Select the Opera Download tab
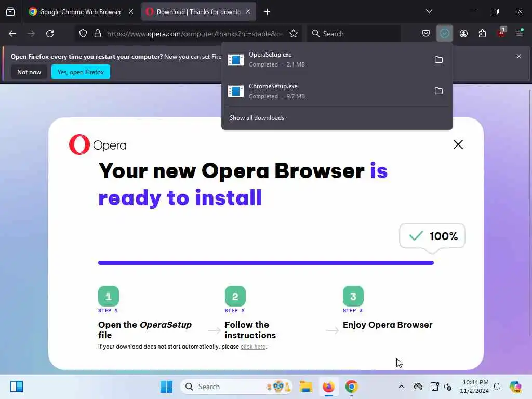Viewport: 532px width, 399px height. pos(198,12)
